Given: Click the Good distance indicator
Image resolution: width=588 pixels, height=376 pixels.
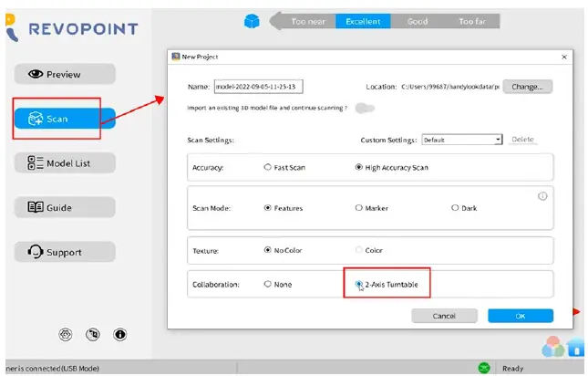Looking at the screenshot, I should [x=418, y=21].
